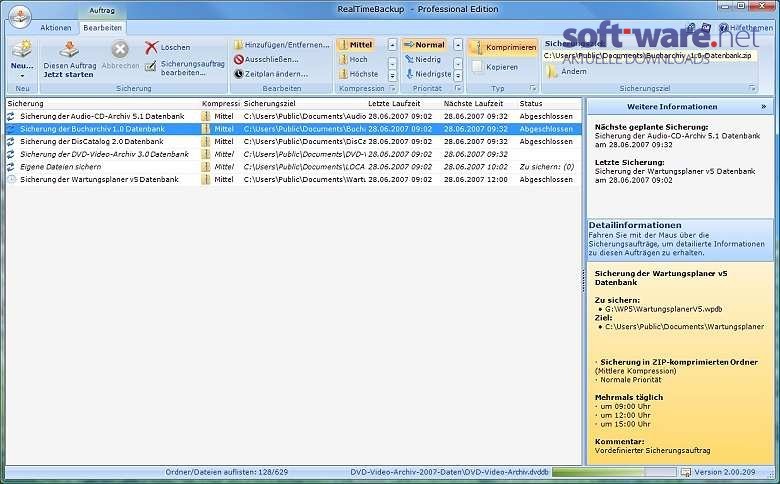Sort by Status column header
The width and height of the screenshot is (780, 484).
coord(549,103)
